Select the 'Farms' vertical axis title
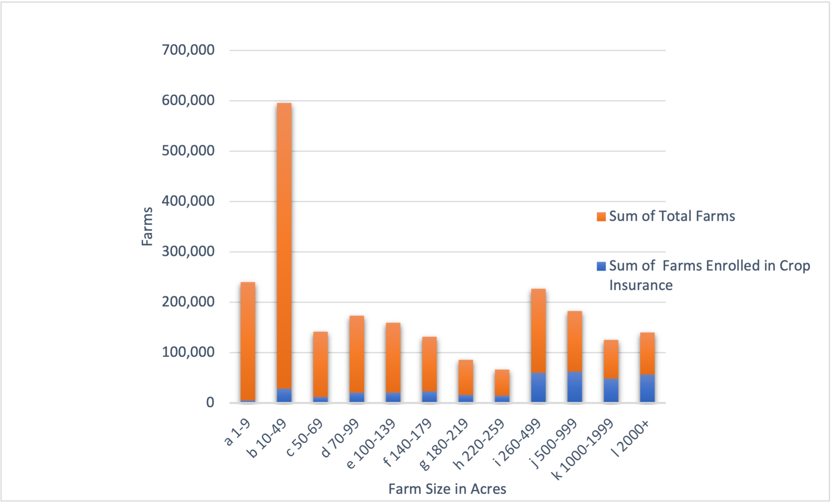This screenshot has width=832, height=504. [x=147, y=226]
